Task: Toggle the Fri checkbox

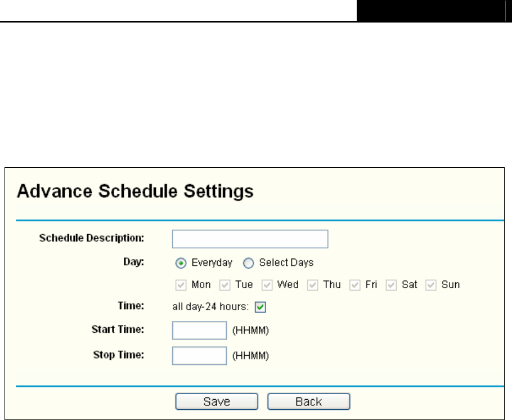Action: [x=354, y=285]
